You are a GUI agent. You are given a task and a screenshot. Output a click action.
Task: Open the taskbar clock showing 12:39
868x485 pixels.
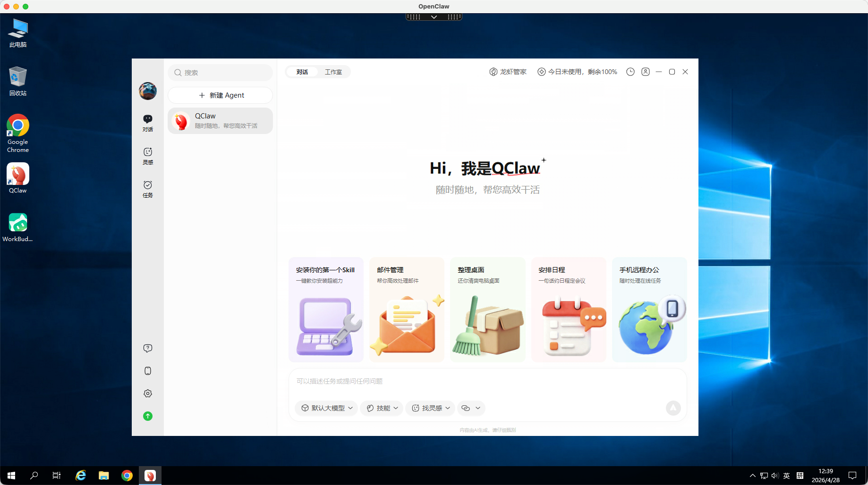[825, 476]
